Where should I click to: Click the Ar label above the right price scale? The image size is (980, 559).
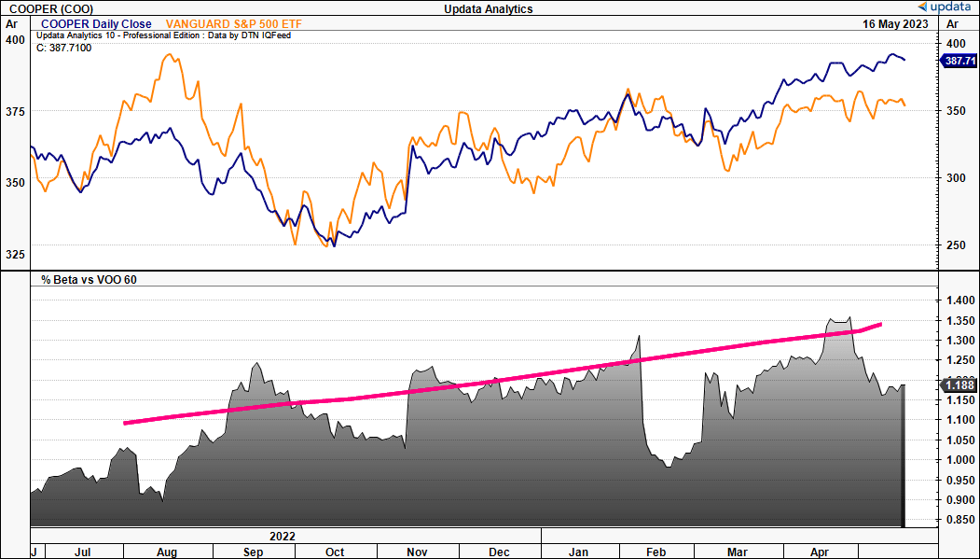pos(953,24)
